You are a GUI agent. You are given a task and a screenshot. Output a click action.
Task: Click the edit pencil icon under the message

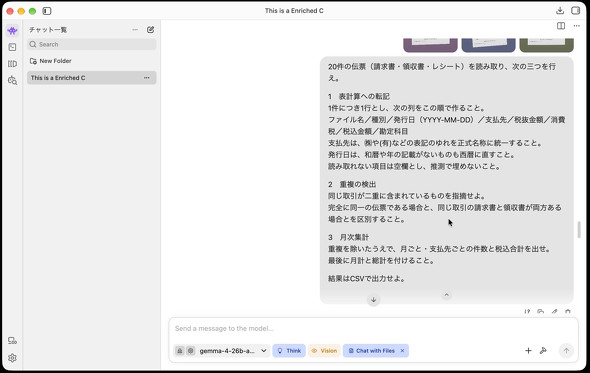click(x=554, y=312)
